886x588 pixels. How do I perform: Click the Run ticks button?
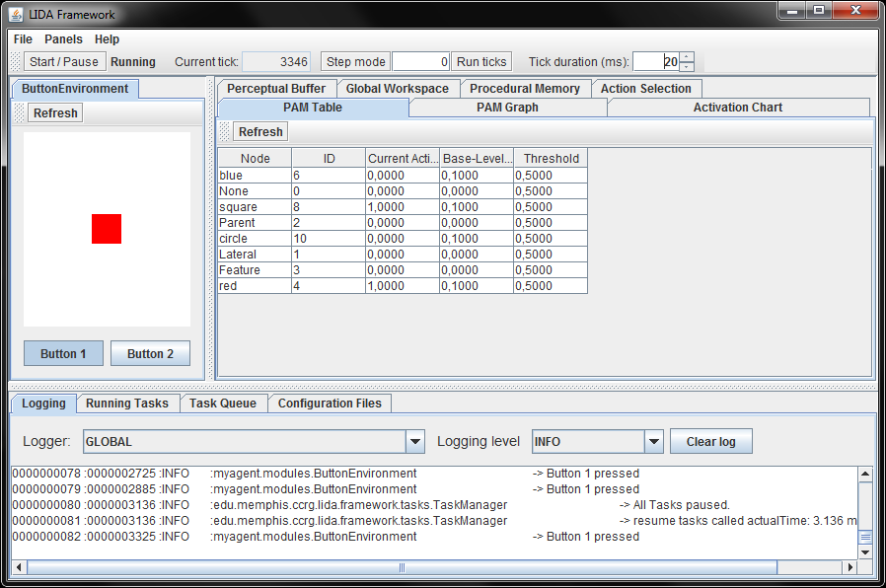coord(481,61)
